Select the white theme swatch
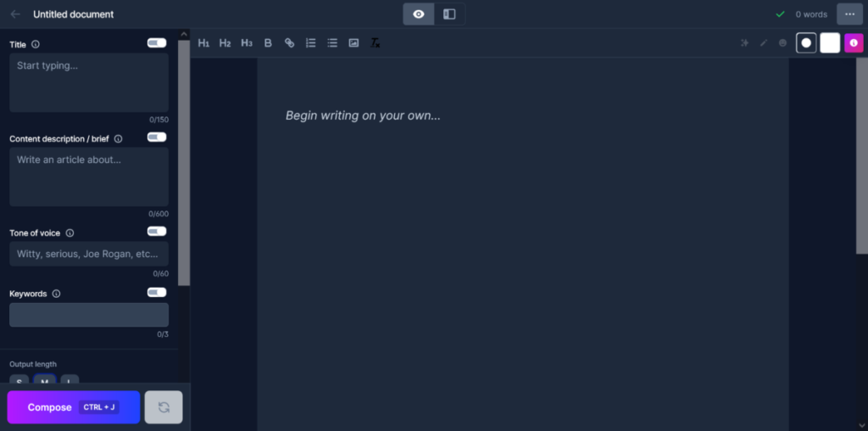The height and width of the screenshot is (431, 868). coord(830,42)
